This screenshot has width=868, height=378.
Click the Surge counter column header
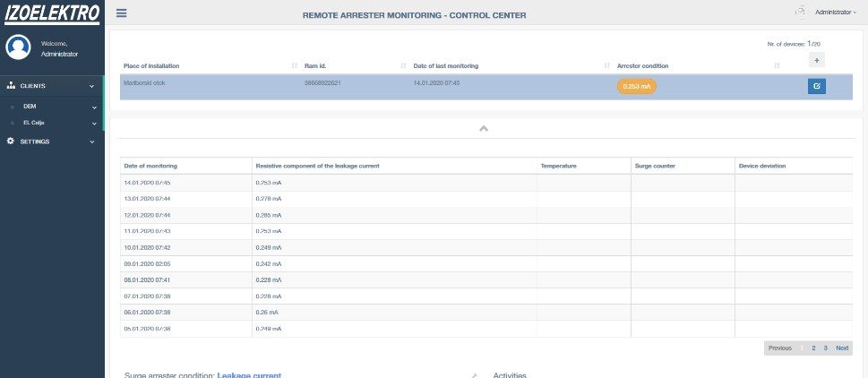pos(683,166)
